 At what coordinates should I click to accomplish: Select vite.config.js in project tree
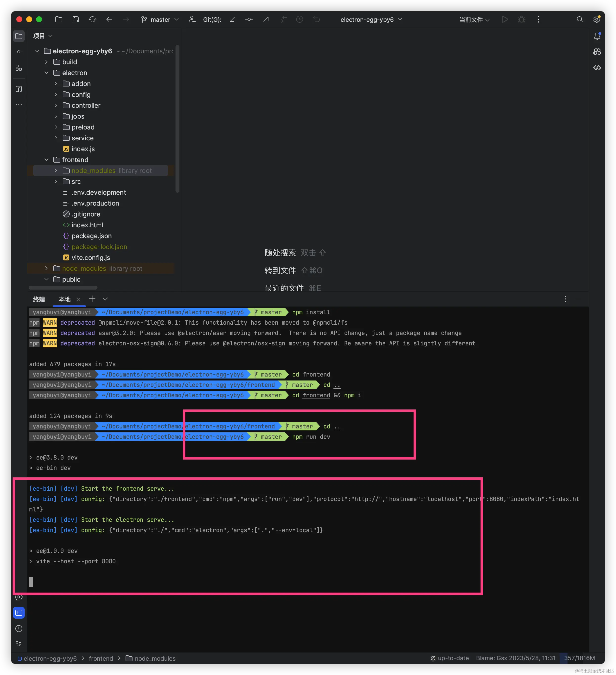90,257
